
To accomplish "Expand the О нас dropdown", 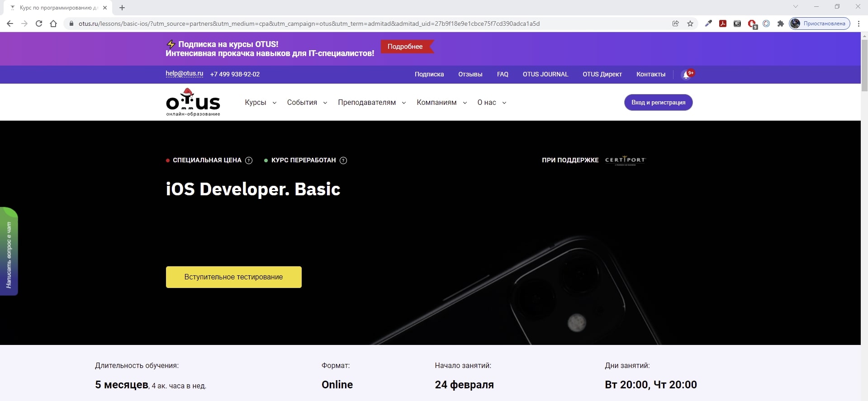I will [x=492, y=103].
